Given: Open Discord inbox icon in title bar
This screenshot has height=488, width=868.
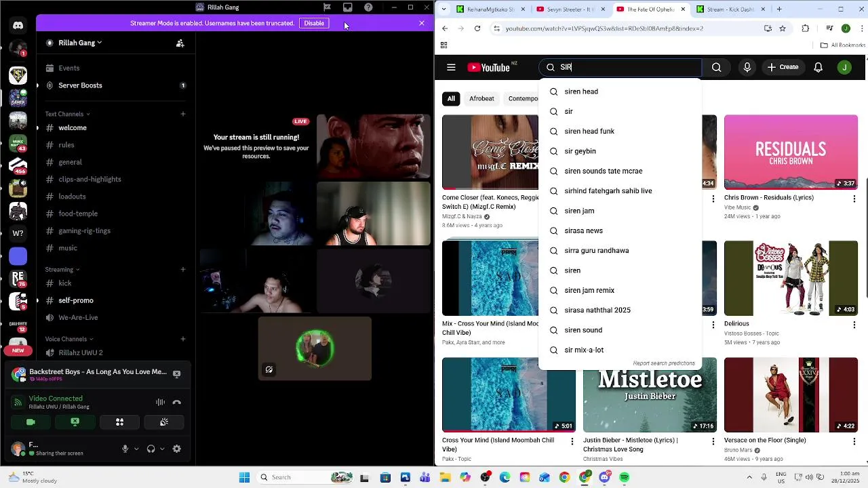Looking at the screenshot, I should (347, 7).
